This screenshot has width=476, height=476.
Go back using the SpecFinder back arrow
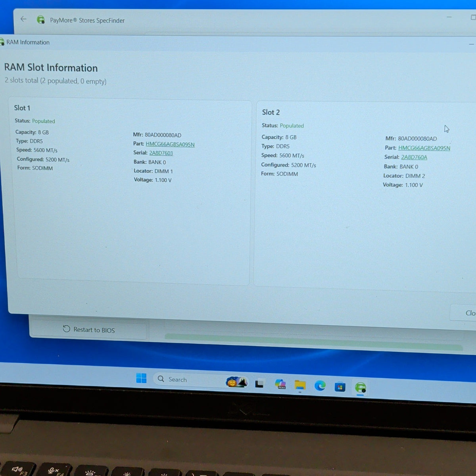click(x=23, y=19)
